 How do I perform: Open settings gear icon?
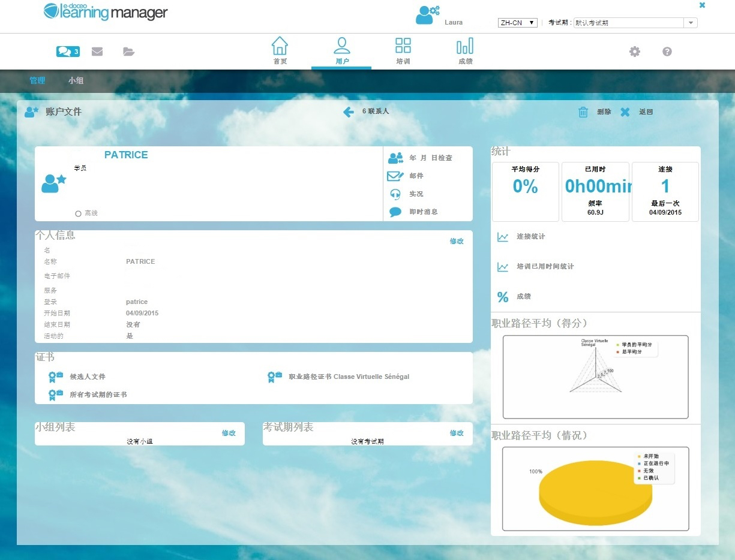pyautogui.click(x=634, y=52)
